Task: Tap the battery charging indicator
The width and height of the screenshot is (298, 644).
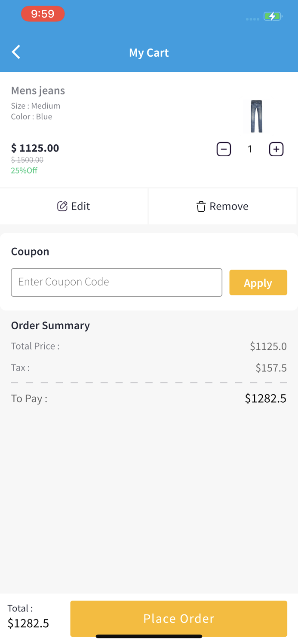Action: click(x=272, y=16)
